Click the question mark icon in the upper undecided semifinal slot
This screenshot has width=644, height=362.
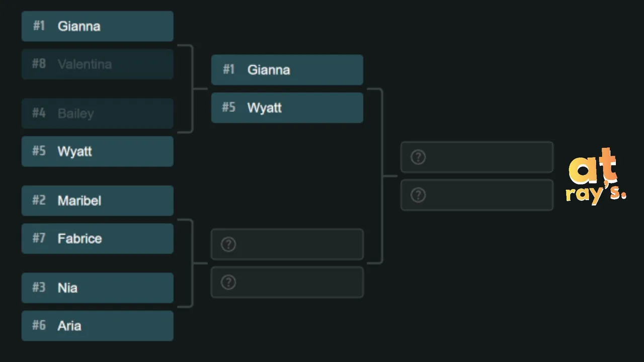(x=228, y=244)
